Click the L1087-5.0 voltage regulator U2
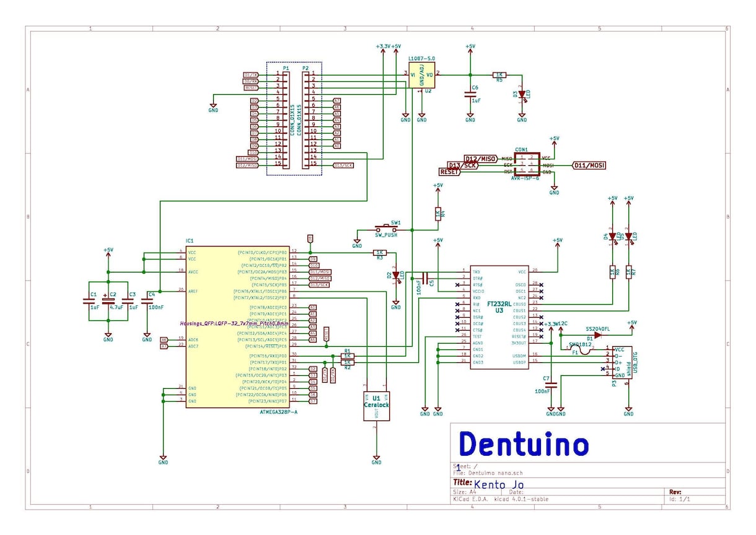Screen dimensions: 756x535 click(421, 75)
